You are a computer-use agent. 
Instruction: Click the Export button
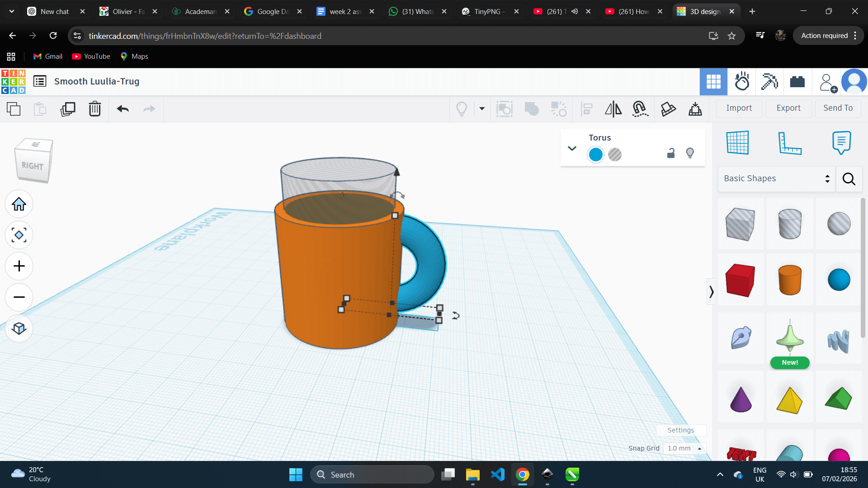point(788,108)
